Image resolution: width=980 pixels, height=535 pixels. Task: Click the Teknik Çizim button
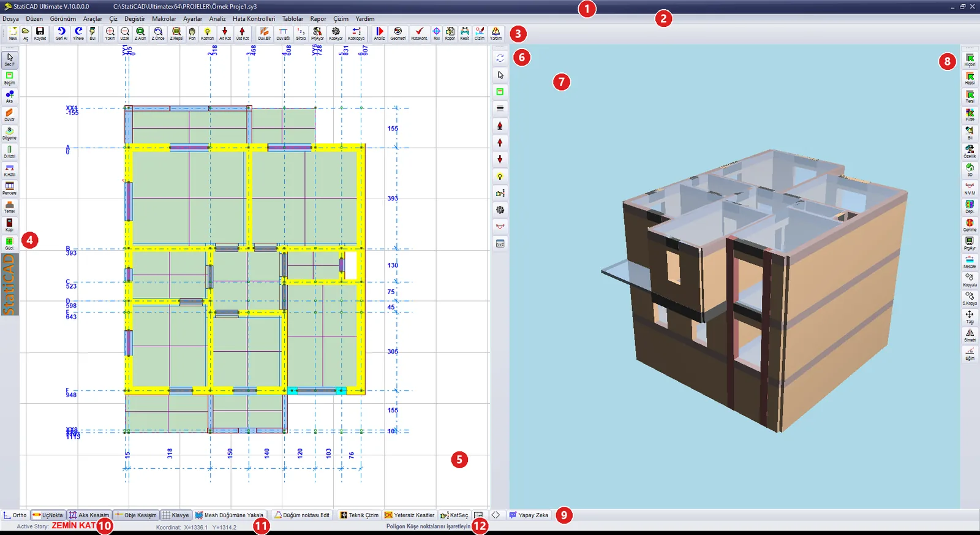[360, 515]
